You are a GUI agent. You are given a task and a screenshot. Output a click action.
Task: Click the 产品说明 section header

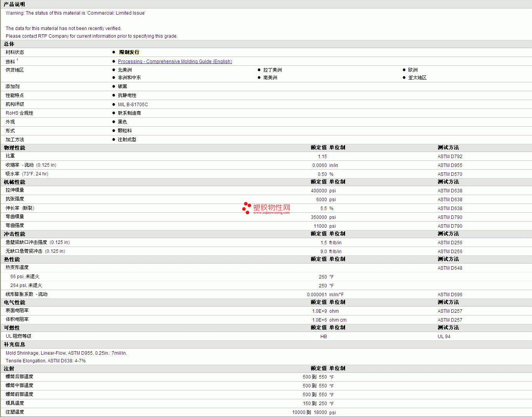(x=14, y=4)
